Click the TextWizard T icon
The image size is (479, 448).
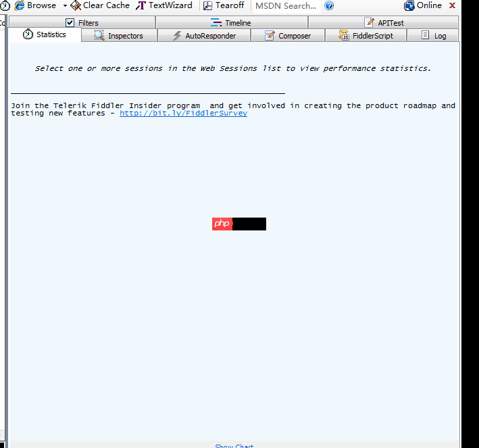coord(141,5)
